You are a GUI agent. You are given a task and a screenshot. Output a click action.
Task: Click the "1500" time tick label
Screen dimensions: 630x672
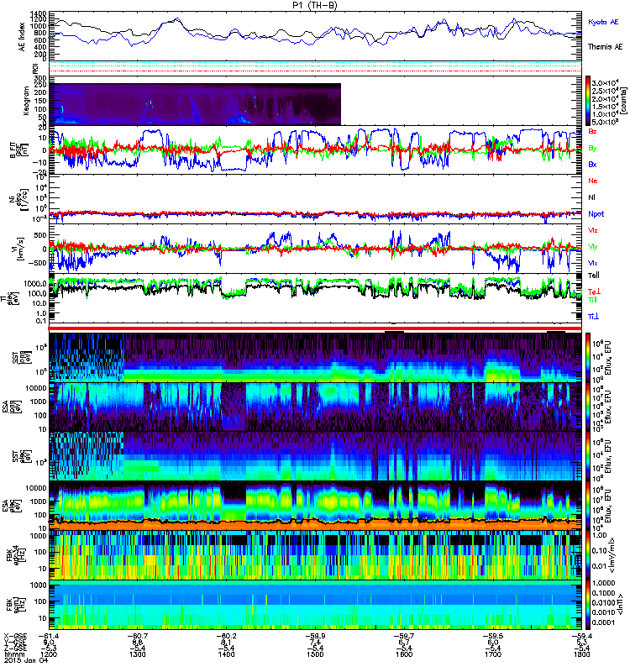(x=315, y=654)
